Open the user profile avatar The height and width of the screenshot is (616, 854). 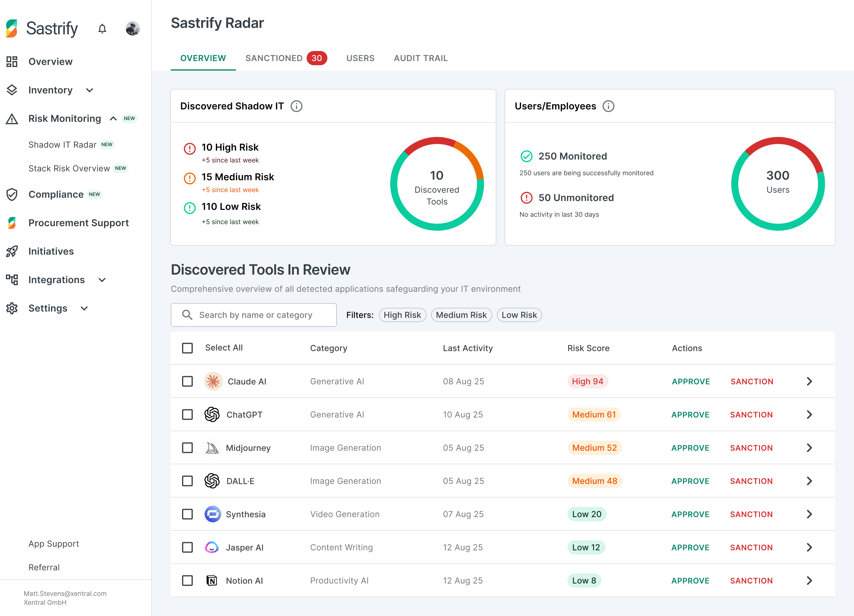point(133,29)
